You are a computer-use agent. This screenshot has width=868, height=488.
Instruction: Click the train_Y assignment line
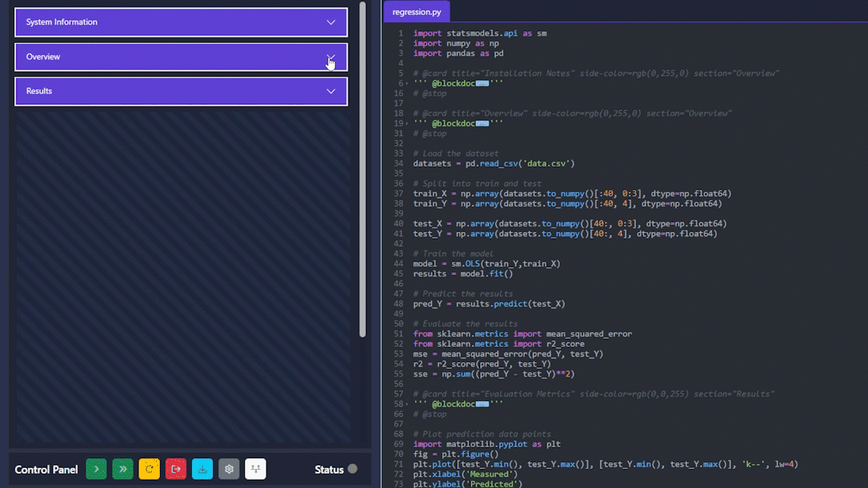click(x=568, y=204)
